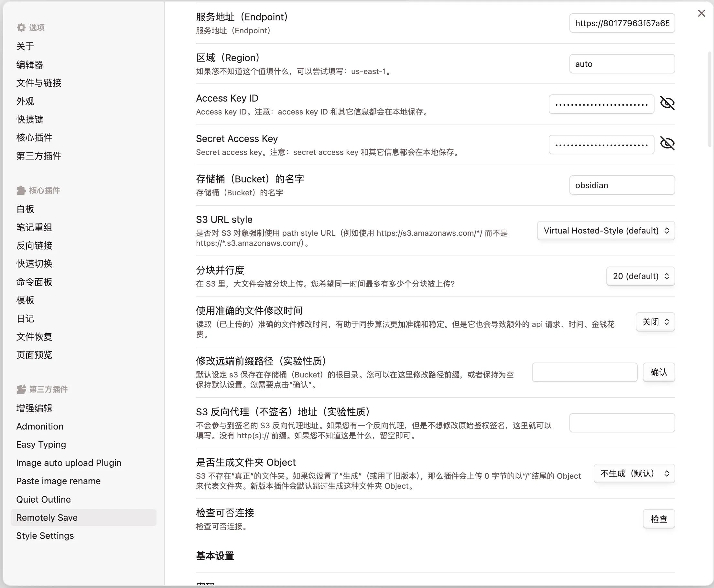Open the 使用准确的文件修改时间 dropdown showing 关闭
Screen dimensions: 714x588
(655, 322)
